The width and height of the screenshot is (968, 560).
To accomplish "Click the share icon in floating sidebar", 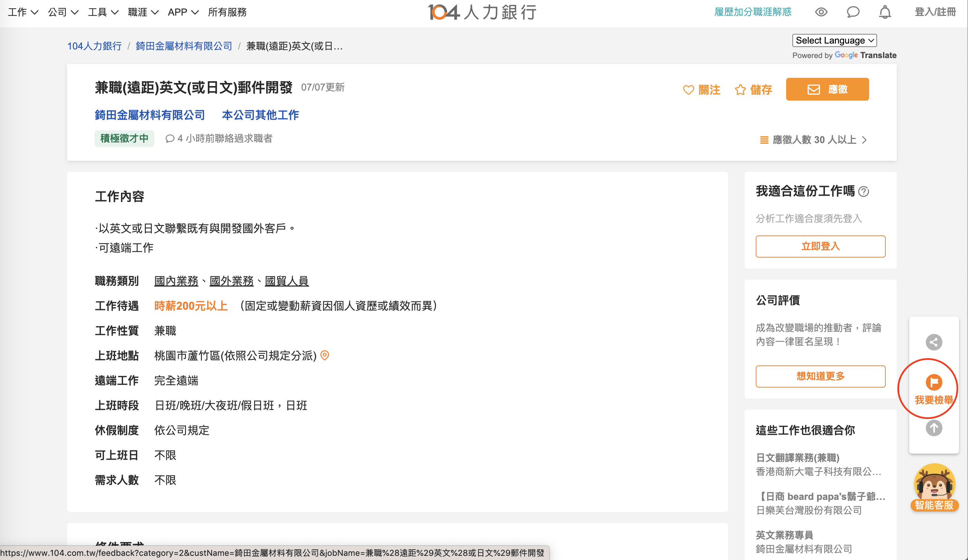I will pos(933,342).
